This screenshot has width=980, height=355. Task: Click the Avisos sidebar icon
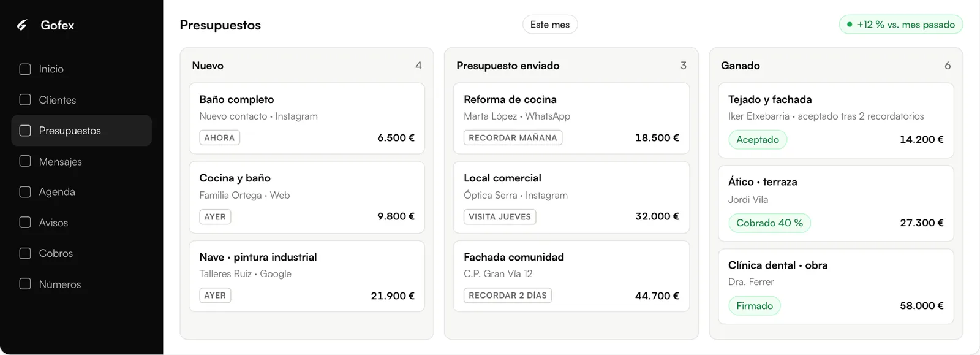point(25,223)
